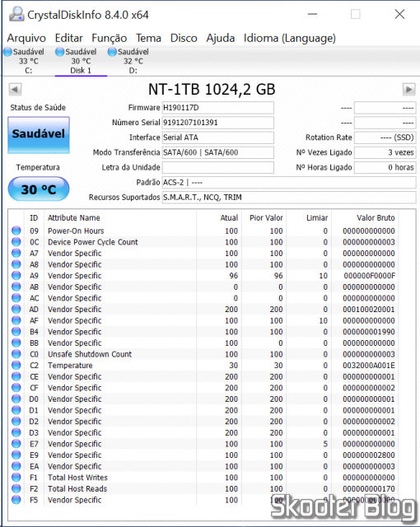
Task: Open the Disco menu
Action: point(184,38)
